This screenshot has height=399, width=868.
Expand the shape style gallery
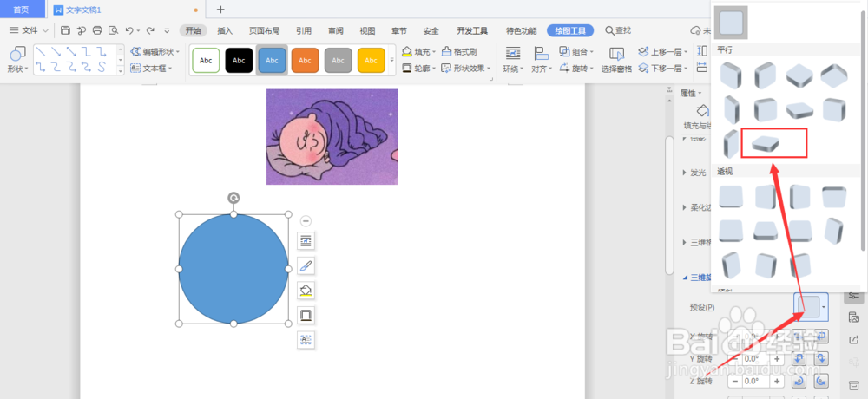pos(392,60)
